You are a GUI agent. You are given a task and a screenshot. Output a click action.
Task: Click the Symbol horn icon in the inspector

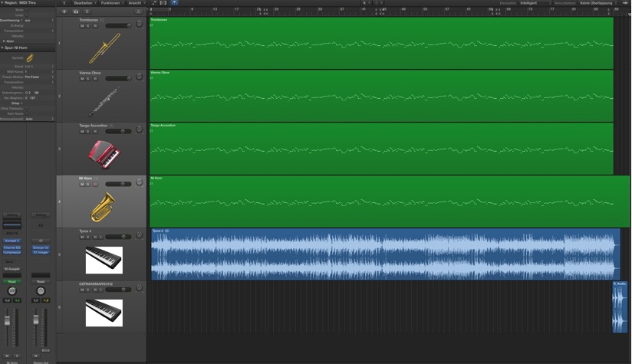click(30, 58)
